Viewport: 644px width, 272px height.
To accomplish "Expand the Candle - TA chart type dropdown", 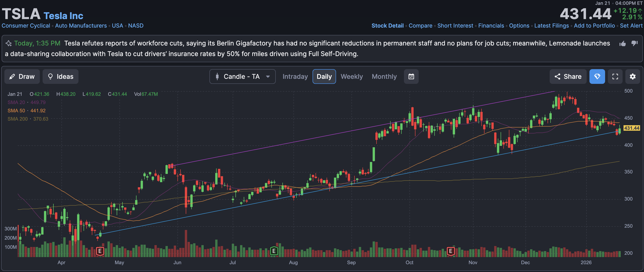I will click(242, 76).
